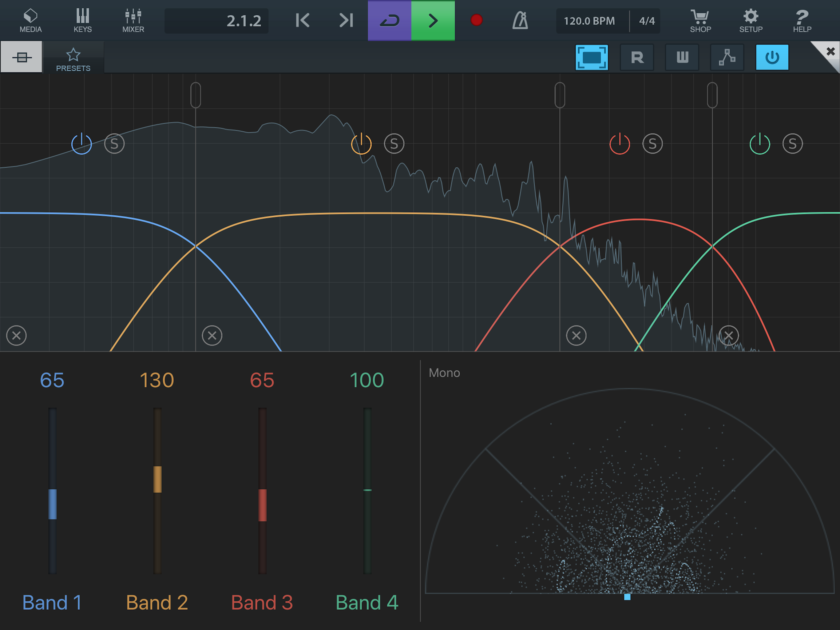Open the routing/sidechain node icon
Screen dimensions: 840x630
[727, 58]
